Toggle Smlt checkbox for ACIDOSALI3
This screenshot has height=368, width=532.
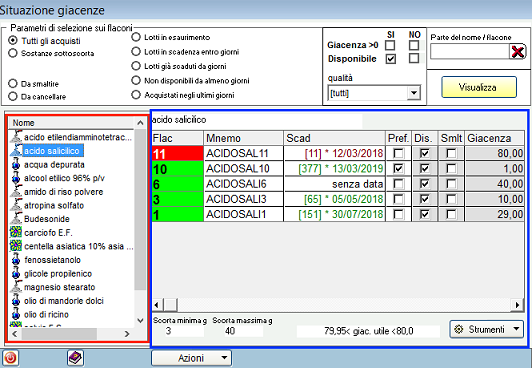point(451,199)
